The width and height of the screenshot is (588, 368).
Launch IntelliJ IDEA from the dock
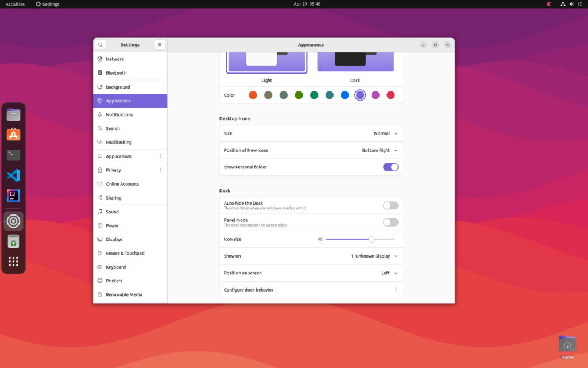coord(13,195)
